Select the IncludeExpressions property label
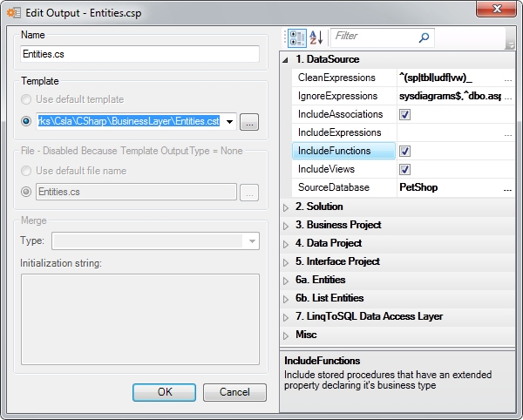 click(340, 132)
